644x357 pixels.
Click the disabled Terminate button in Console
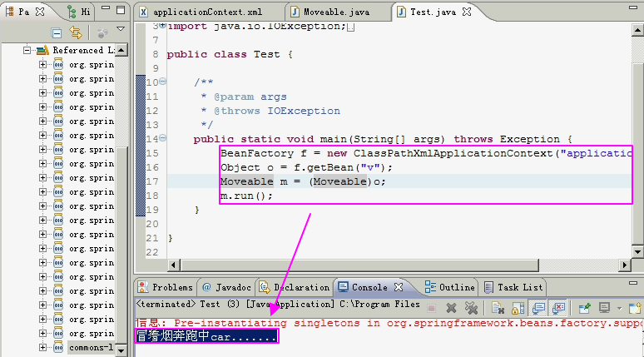431,308
